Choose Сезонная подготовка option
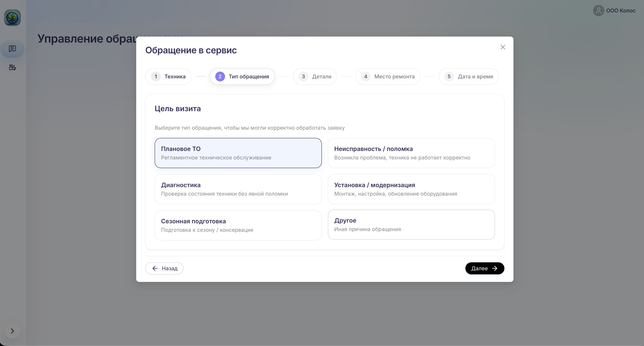 [x=238, y=225]
